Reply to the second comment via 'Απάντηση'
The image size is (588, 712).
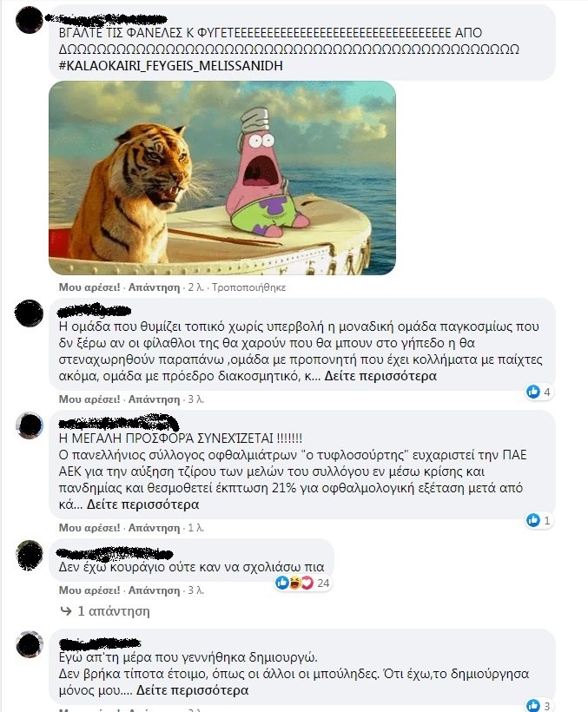[x=154, y=399]
